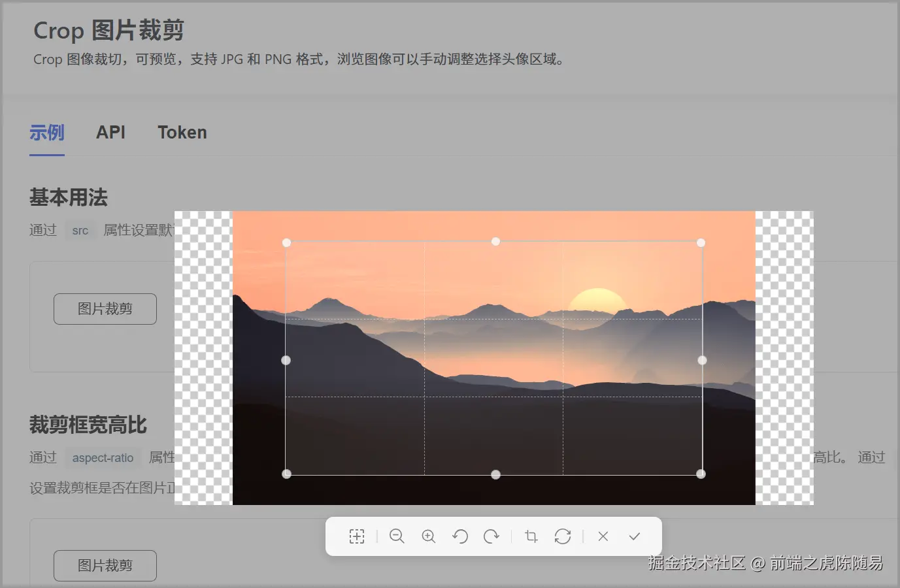Reset the image with the refresh icon
900x588 pixels.
(x=563, y=536)
